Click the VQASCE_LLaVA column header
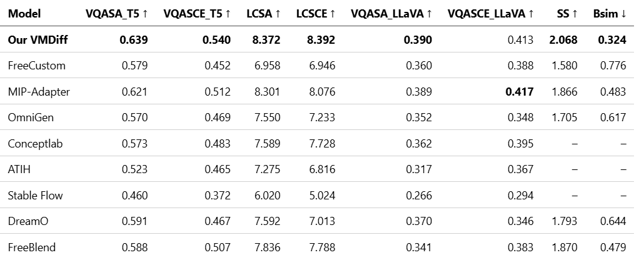644x260 pixels. 491,13
